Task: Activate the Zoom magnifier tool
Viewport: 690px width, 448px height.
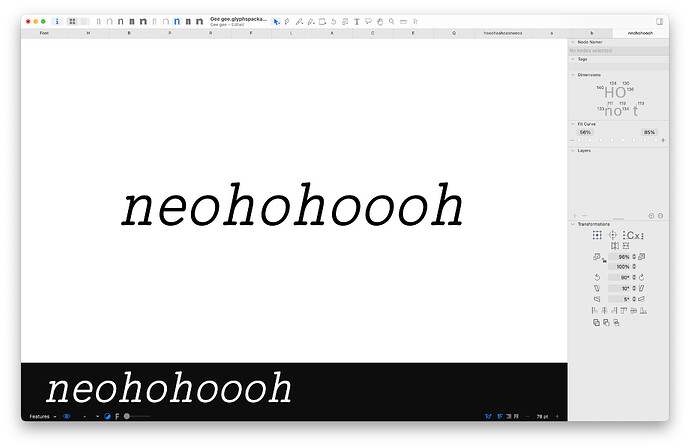Action: (391, 21)
